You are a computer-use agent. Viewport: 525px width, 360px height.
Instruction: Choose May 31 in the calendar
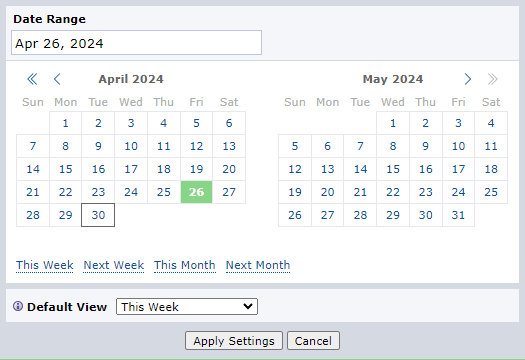pos(458,215)
